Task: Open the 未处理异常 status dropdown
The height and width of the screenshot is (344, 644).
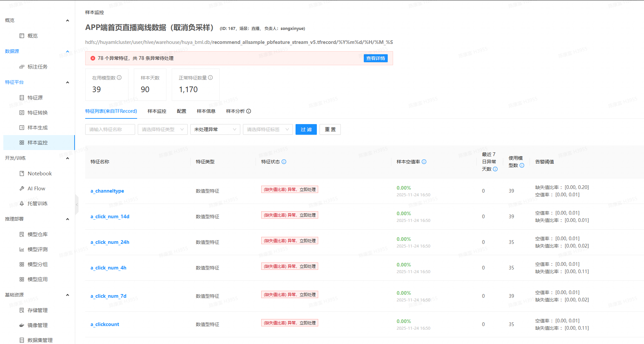Action: click(x=215, y=129)
